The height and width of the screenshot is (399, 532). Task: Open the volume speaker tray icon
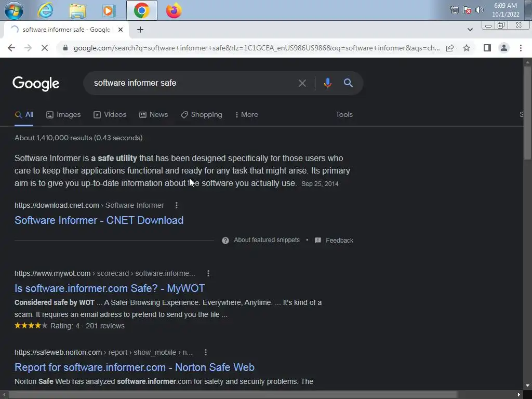tap(480, 10)
